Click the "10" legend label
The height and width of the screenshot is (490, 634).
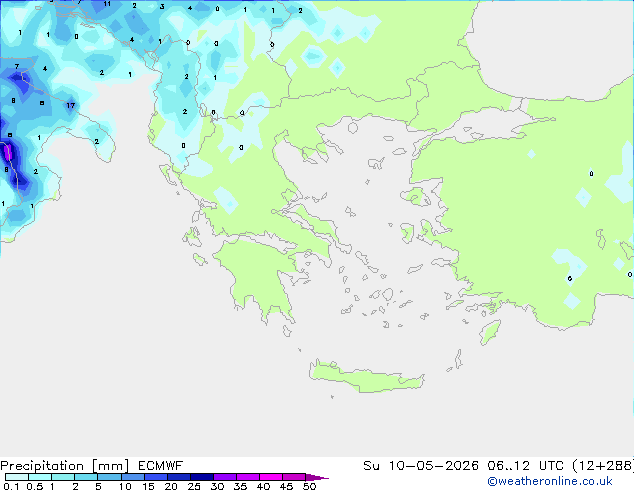[x=125, y=486]
